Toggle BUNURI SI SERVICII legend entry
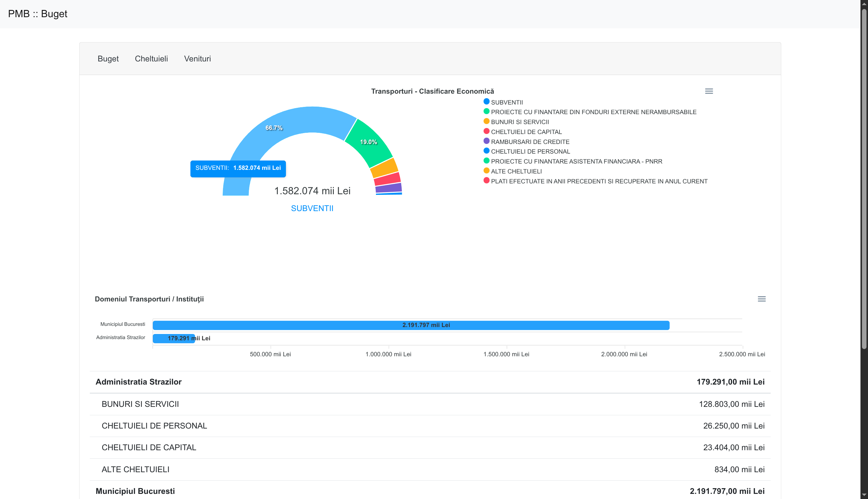Image resolution: width=868 pixels, height=499 pixels. [x=519, y=122]
